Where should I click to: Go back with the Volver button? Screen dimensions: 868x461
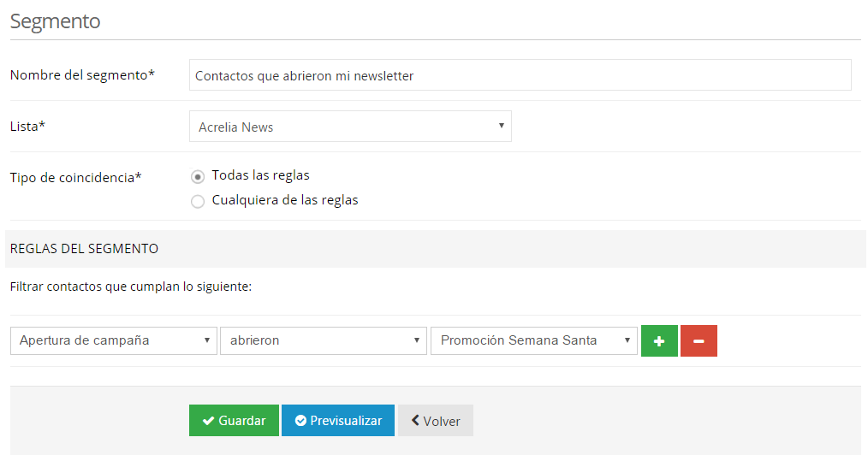click(435, 421)
